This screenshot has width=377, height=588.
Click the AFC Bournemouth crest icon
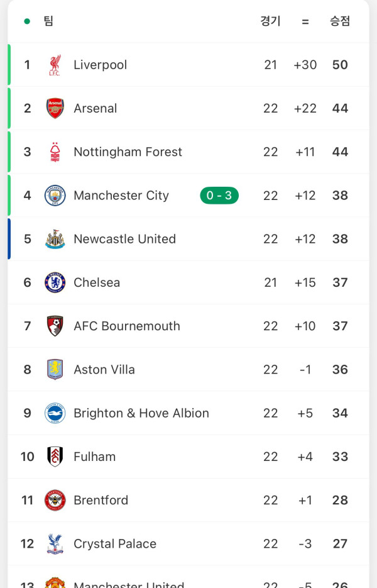coord(55,326)
